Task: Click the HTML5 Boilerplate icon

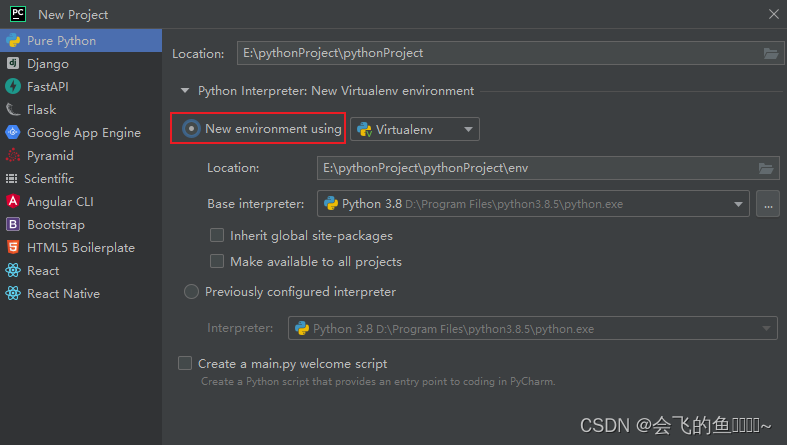Action: [x=13, y=247]
